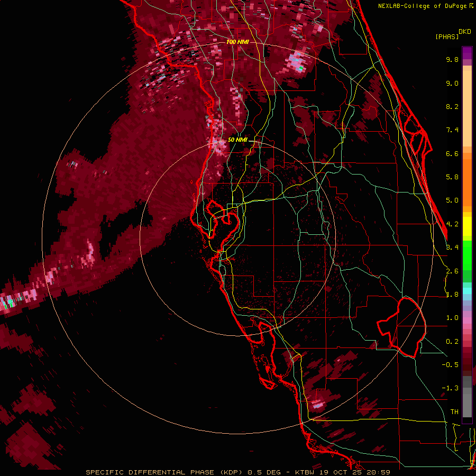This screenshot has width=476, height=476.
Task: Click the 1.8 value on the color scale
Action: point(452,295)
